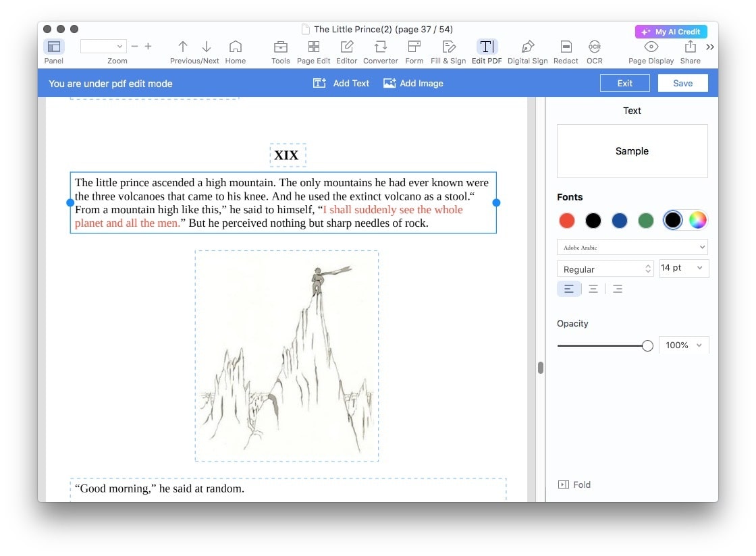Go to previous page arrow
This screenshot has width=756, height=556.
pyautogui.click(x=183, y=47)
